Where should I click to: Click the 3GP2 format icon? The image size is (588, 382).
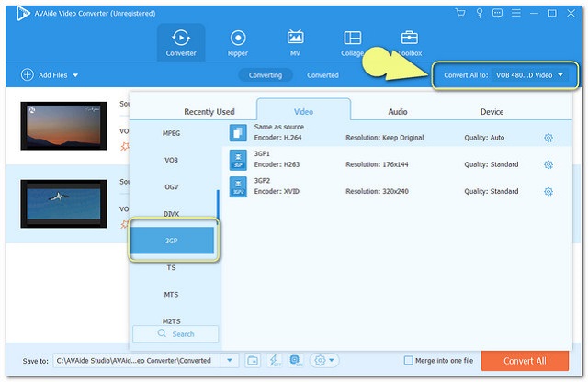(238, 186)
